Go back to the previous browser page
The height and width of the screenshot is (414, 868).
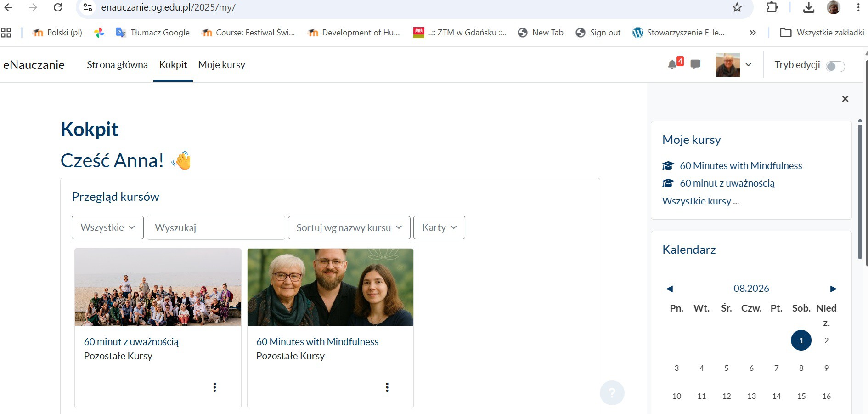click(8, 7)
